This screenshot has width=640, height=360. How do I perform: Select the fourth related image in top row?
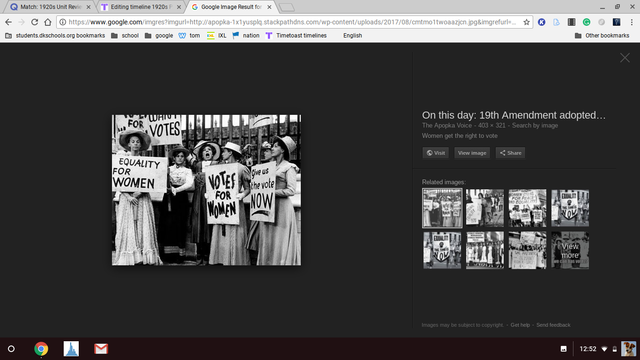(x=570, y=208)
